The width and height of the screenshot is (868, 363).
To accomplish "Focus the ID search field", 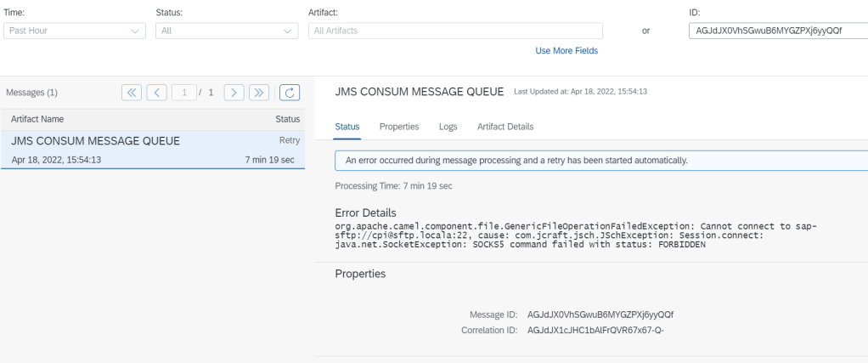I will click(777, 31).
